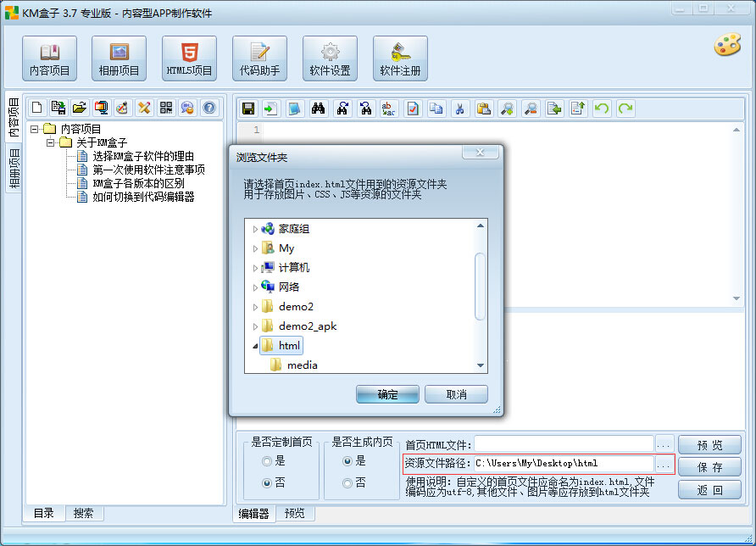Open 软件设置 software settings

331,58
